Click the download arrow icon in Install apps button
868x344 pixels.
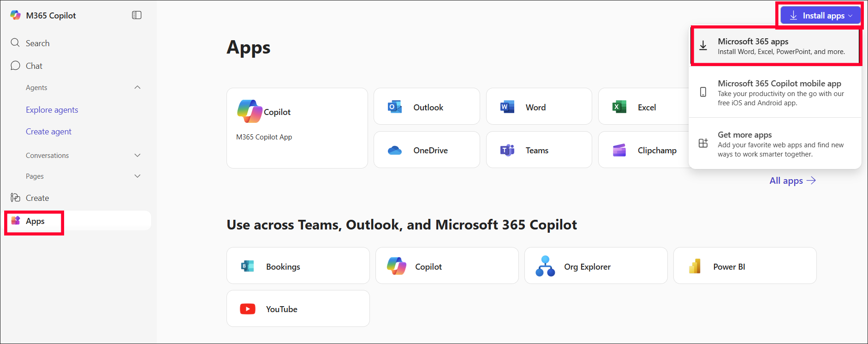click(793, 15)
